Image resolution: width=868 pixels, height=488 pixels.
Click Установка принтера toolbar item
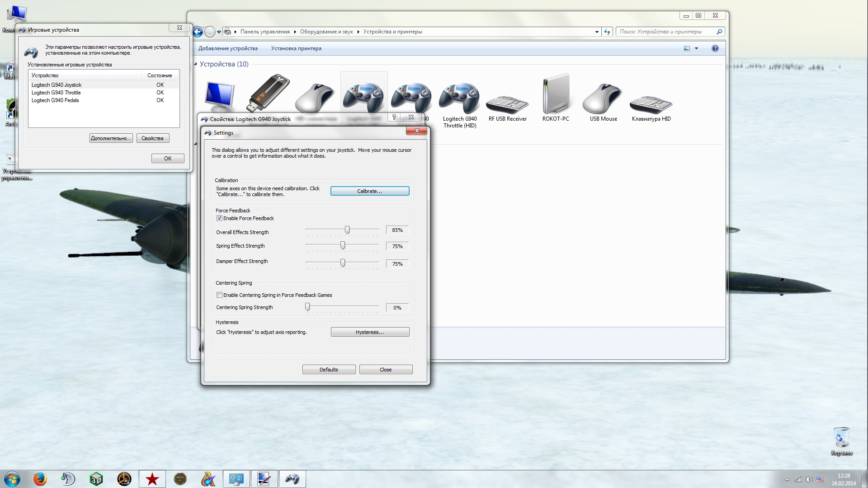pyautogui.click(x=296, y=48)
